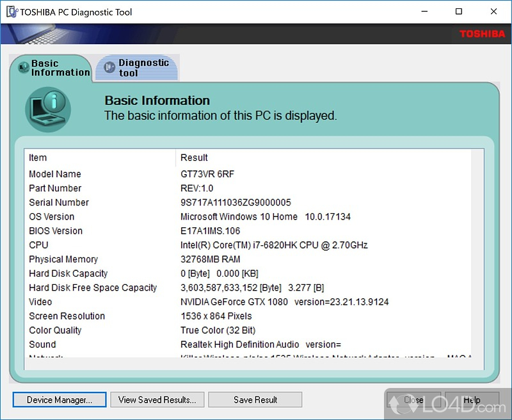The height and width of the screenshot is (420, 512).
Task: Click the Basic Information tab icon
Action: (24, 66)
